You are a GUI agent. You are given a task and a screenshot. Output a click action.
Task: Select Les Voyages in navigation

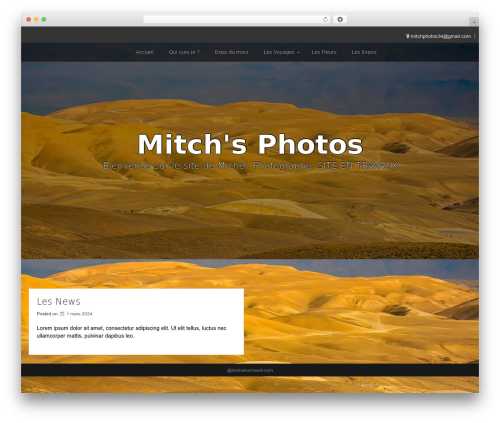[x=279, y=52]
